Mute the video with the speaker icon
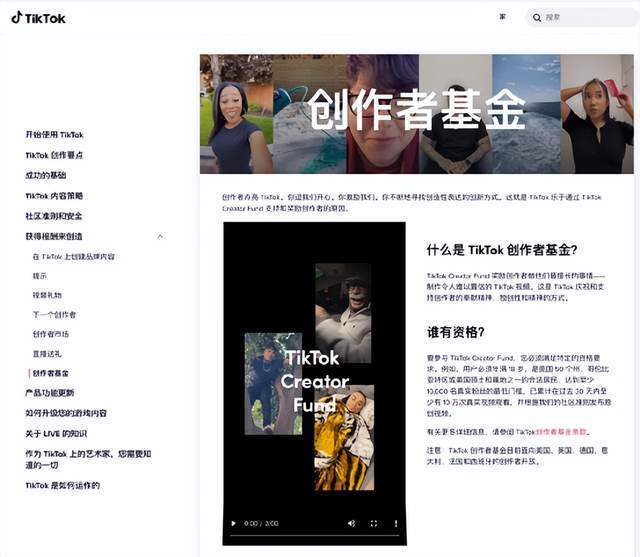Screen dimensions: 640x557 coord(351,523)
